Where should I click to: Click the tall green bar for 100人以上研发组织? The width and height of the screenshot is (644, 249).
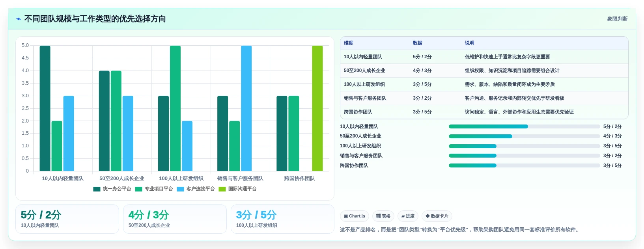[x=175, y=108]
